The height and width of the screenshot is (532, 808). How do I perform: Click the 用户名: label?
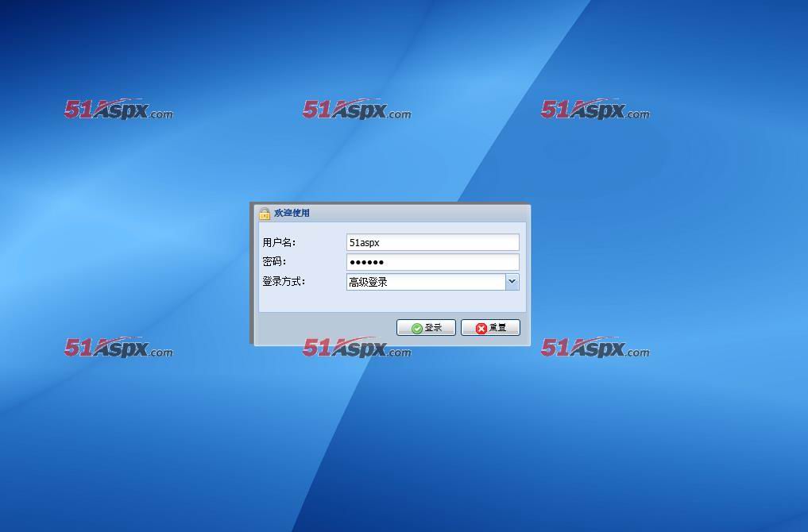pos(280,242)
